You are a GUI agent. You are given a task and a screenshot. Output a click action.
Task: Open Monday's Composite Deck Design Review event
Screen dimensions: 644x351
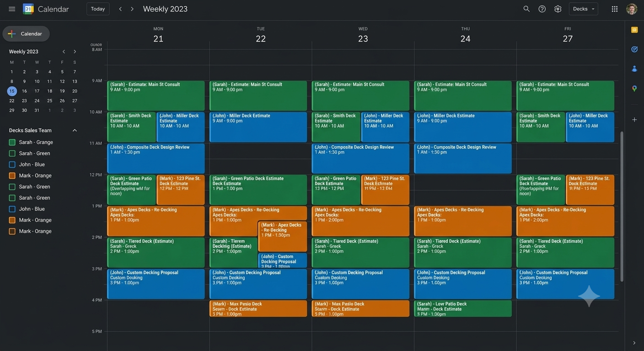(156, 159)
